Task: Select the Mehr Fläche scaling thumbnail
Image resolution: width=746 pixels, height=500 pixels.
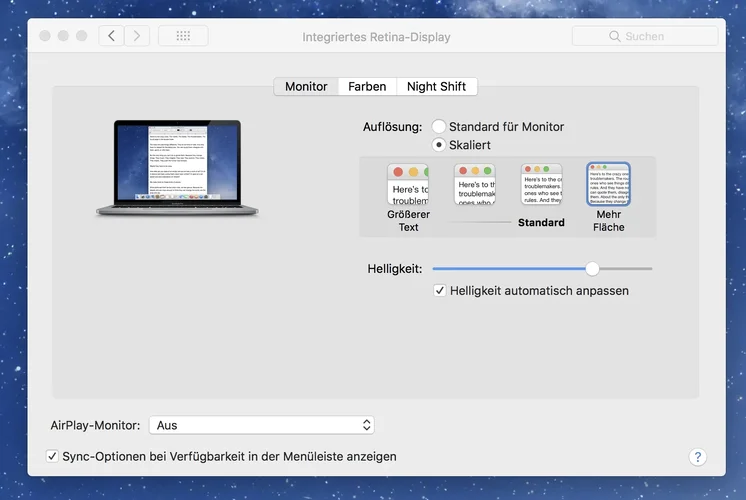Action: point(608,185)
